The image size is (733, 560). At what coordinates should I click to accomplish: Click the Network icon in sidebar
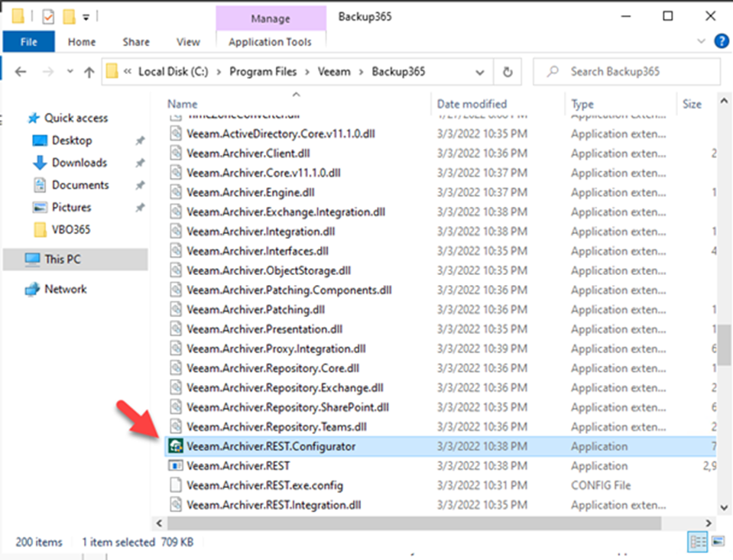click(32, 290)
